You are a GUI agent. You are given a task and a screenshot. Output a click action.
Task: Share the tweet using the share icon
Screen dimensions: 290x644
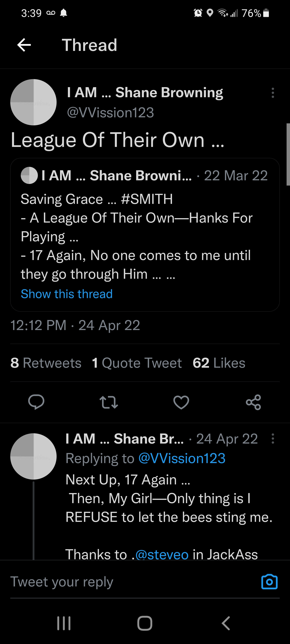click(254, 402)
